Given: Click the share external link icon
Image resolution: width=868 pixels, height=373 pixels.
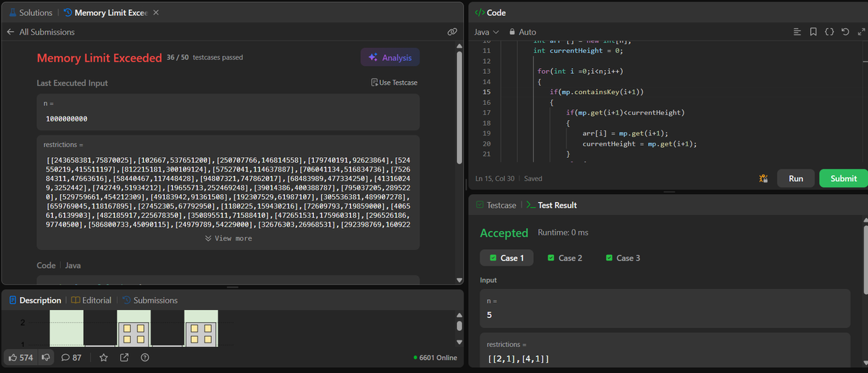Looking at the screenshot, I should [x=124, y=358].
